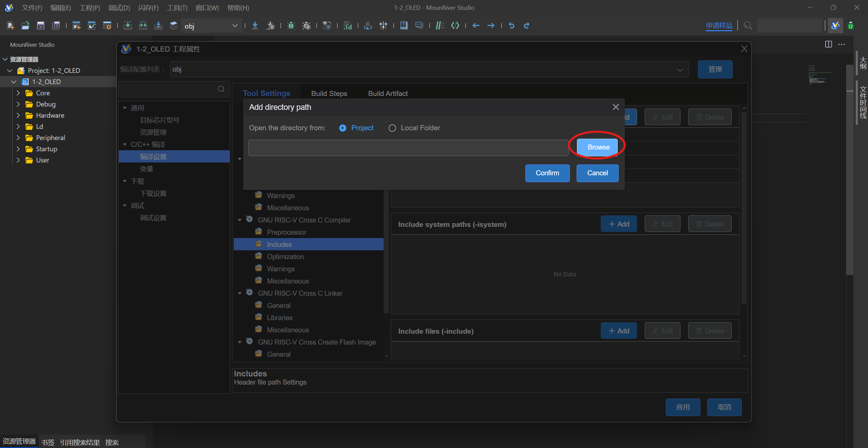Navigate back with the left arrow icon
Screen dimensions: 868x448
(476, 25)
